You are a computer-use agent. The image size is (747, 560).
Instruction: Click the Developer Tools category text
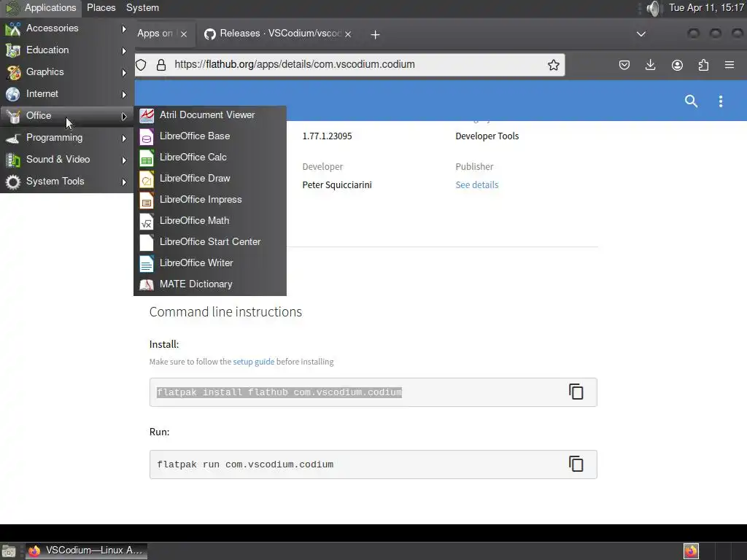(487, 136)
